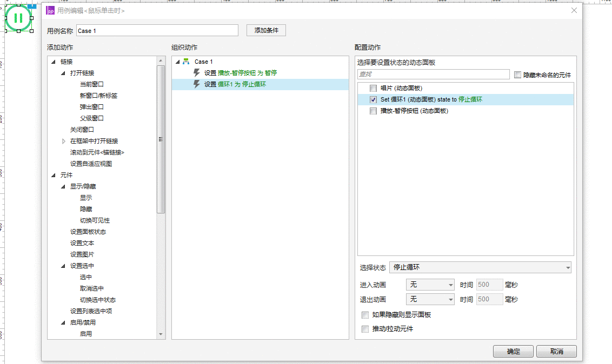Viewport: 612px width, 364px height.
Task: Click the 用例名称 text field
Action: click(157, 31)
